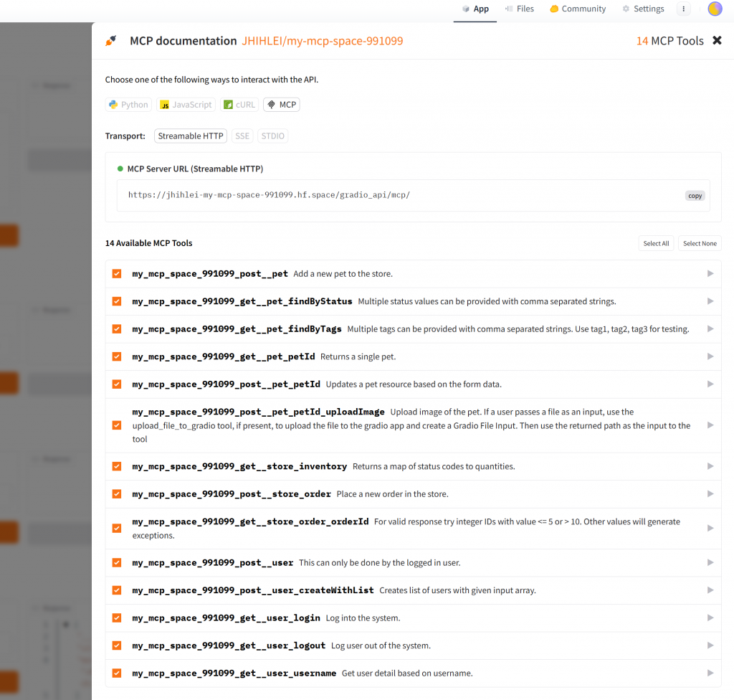The width and height of the screenshot is (734, 700).
Task: Expand the post__user_createWithList details arrow
Action: [x=710, y=590]
